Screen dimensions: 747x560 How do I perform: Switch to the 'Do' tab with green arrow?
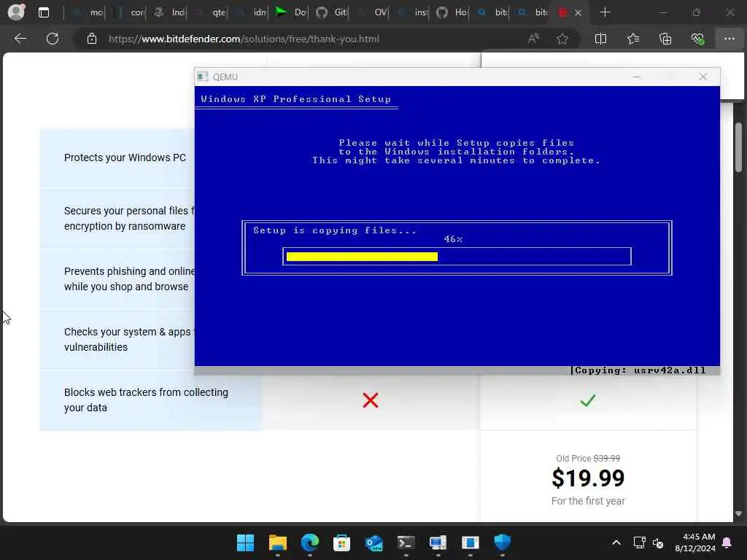coord(291,12)
